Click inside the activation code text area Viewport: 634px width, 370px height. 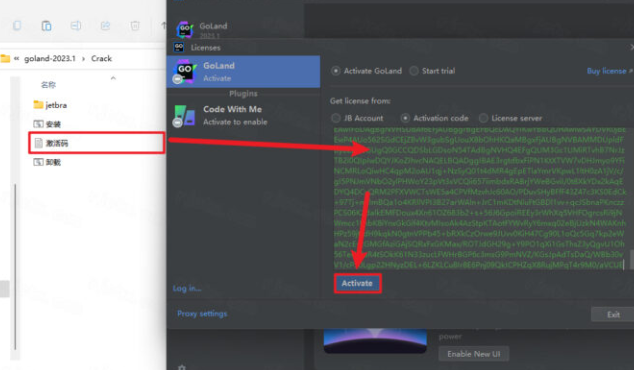[479, 198]
